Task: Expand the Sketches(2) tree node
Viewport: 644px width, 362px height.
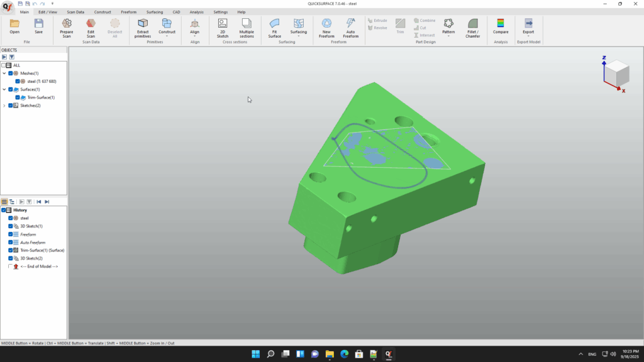Action: pyautogui.click(x=4, y=106)
